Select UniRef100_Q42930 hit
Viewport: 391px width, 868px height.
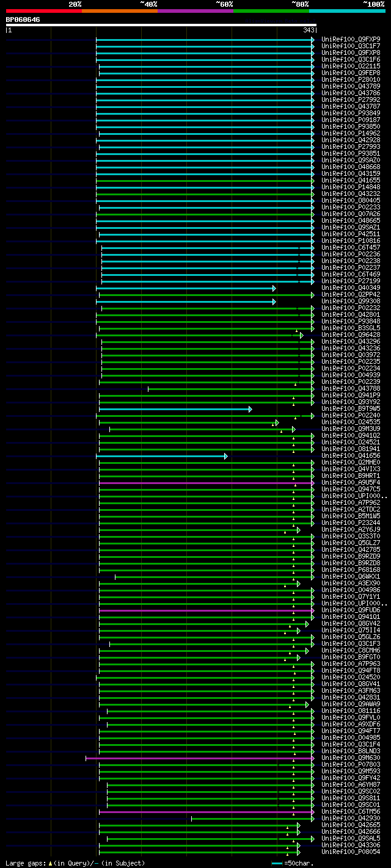[351, 819]
